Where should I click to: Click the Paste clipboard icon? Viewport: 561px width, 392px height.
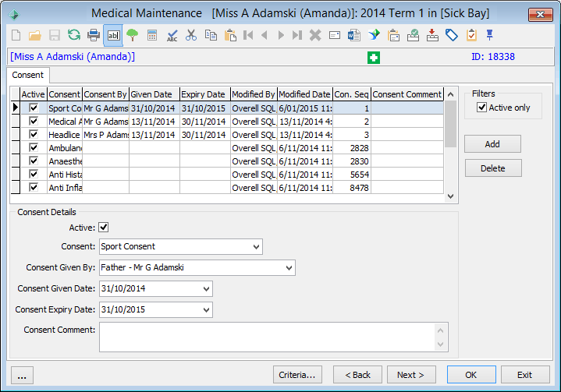point(230,35)
